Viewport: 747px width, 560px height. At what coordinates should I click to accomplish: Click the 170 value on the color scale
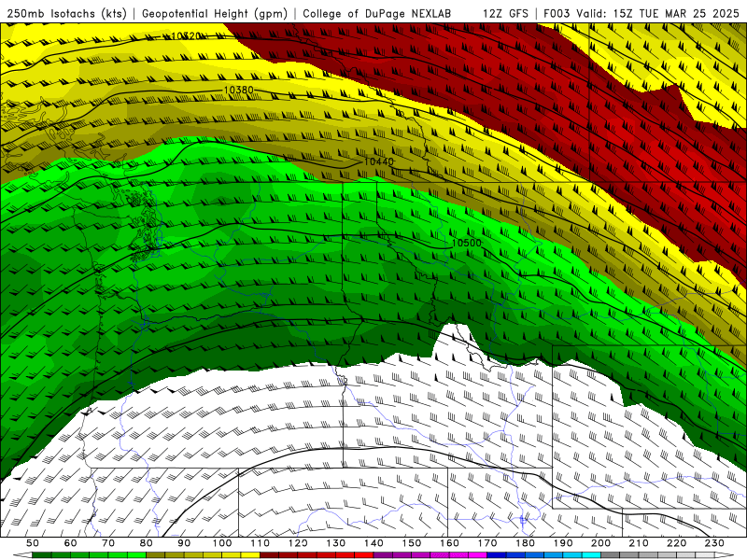(487, 543)
